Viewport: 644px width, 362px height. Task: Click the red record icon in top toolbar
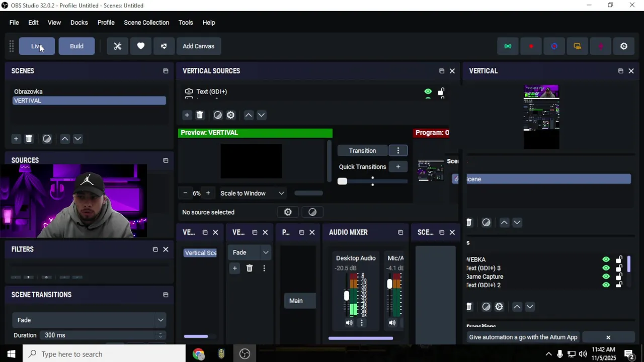click(x=531, y=46)
